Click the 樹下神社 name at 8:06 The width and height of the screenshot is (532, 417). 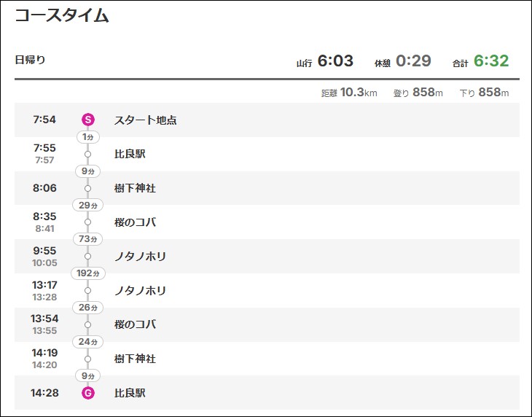point(135,188)
